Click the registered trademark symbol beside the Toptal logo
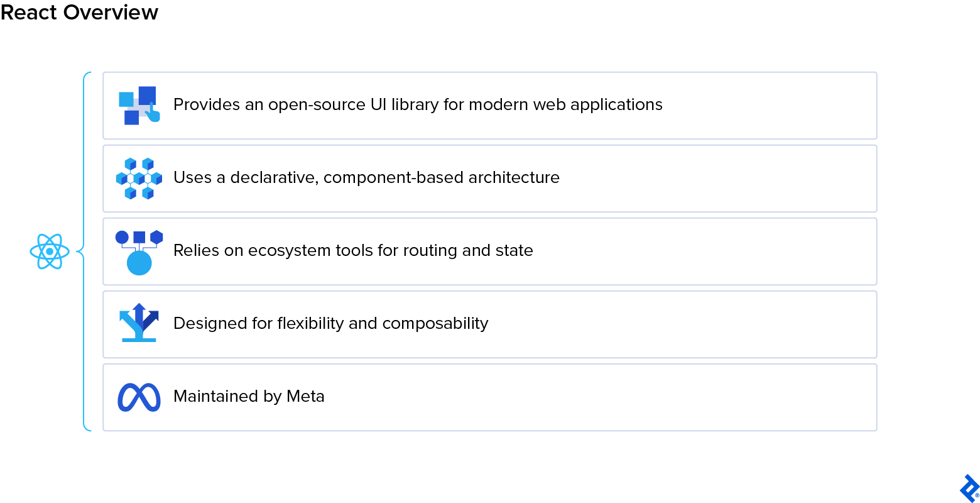980x503 pixels. coord(977,495)
